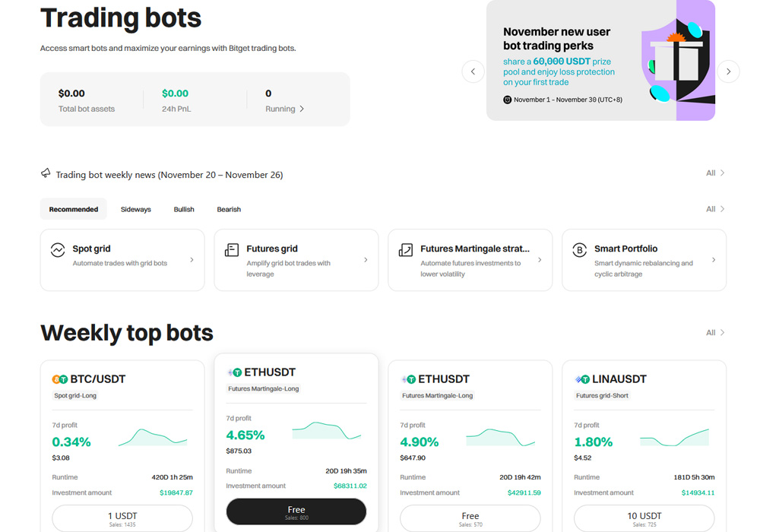Buy the LINAUSDT bot for 10 USDT
The width and height of the screenshot is (760, 532).
[644, 518]
